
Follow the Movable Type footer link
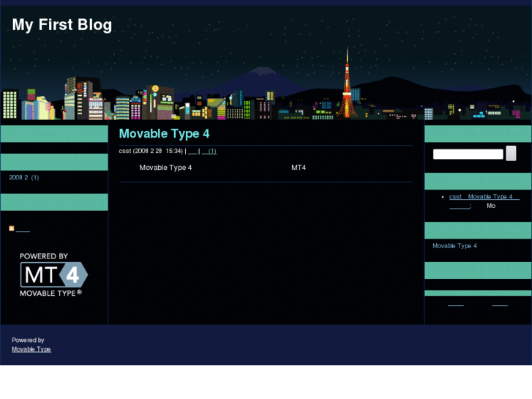click(x=31, y=349)
